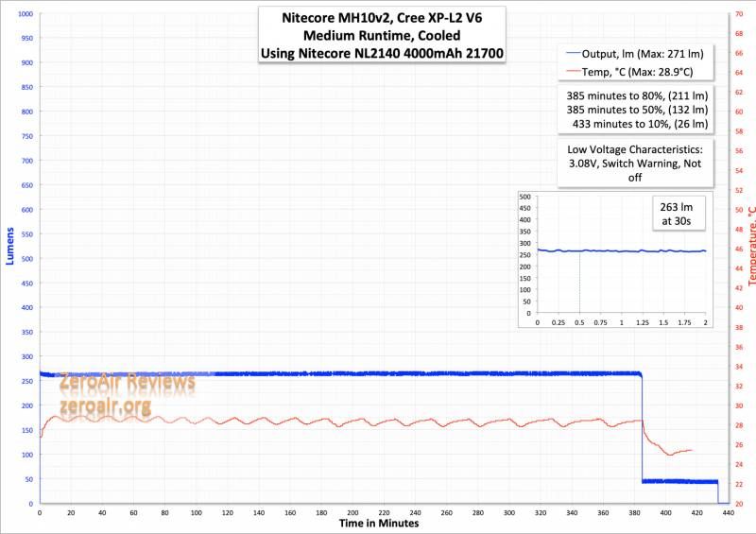Click the blue output line in the inset chart
Image resolution: width=756 pixels, height=534 pixels.
[622, 250]
